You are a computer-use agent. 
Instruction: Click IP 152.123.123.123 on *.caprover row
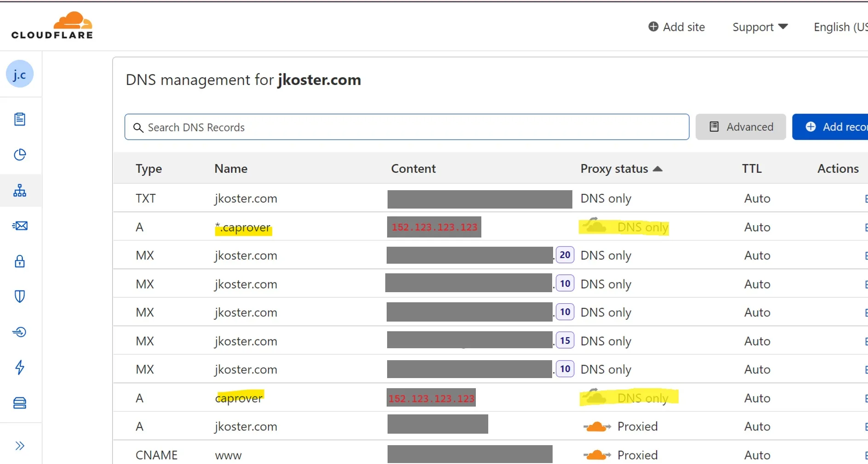(434, 227)
